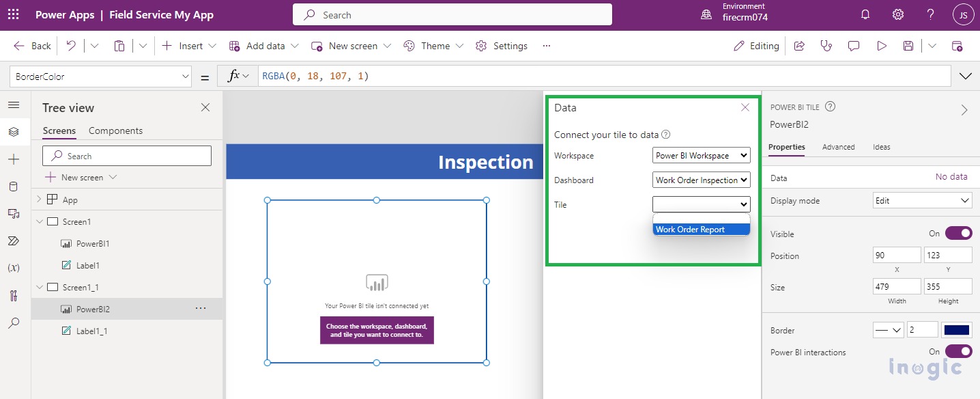Switch to the Advanced tab
The height and width of the screenshot is (399, 980).
coord(838,147)
